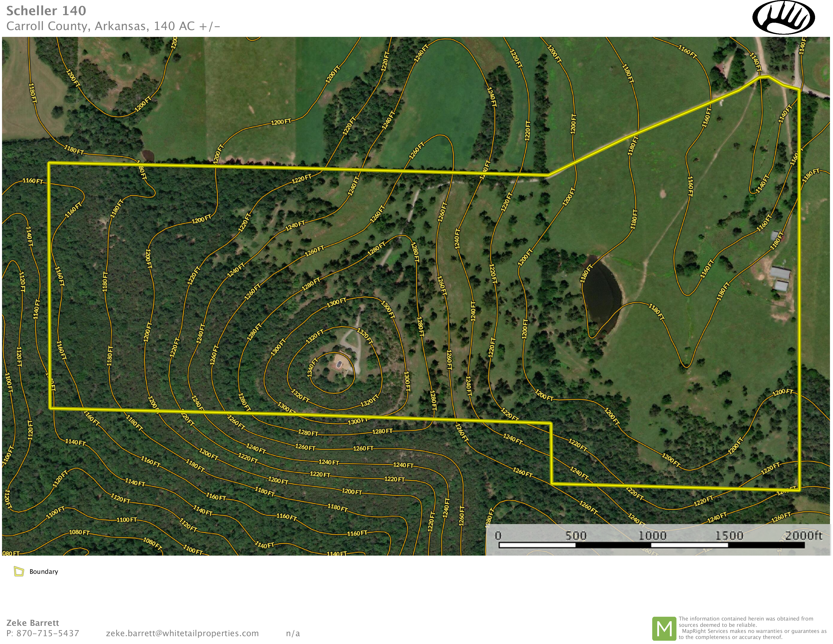
Task: Click the Carroll County, Arkansas subtitle
Action: tap(113, 26)
